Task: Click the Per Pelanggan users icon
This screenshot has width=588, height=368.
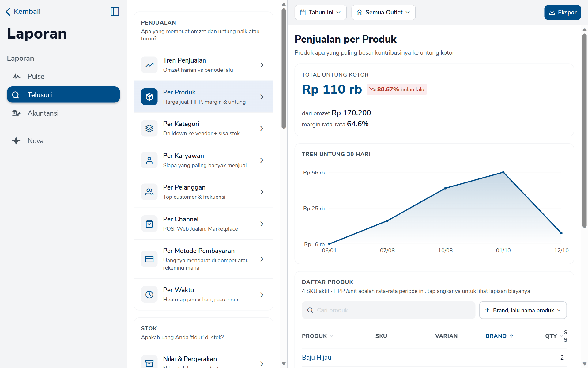Action: point(149,192)
